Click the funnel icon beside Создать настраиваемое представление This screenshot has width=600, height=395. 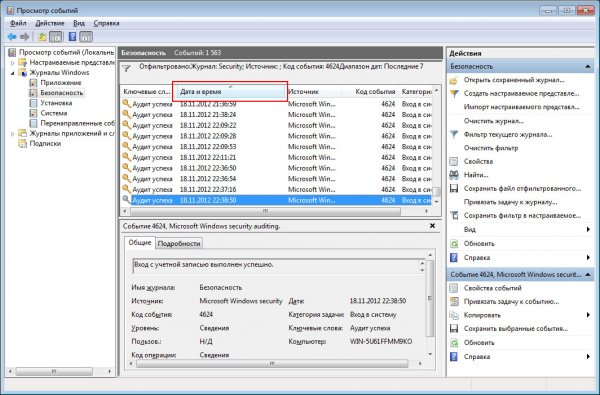point(454,94)
